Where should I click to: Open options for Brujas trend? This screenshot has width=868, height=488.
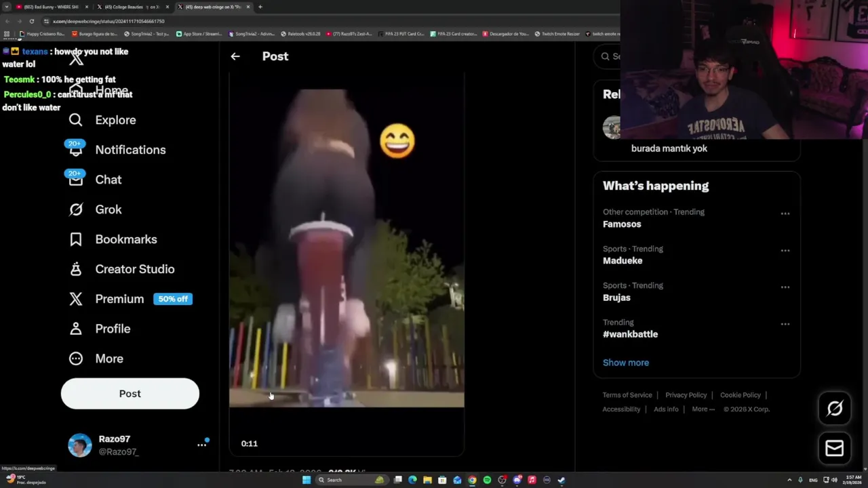coord(785,287)
